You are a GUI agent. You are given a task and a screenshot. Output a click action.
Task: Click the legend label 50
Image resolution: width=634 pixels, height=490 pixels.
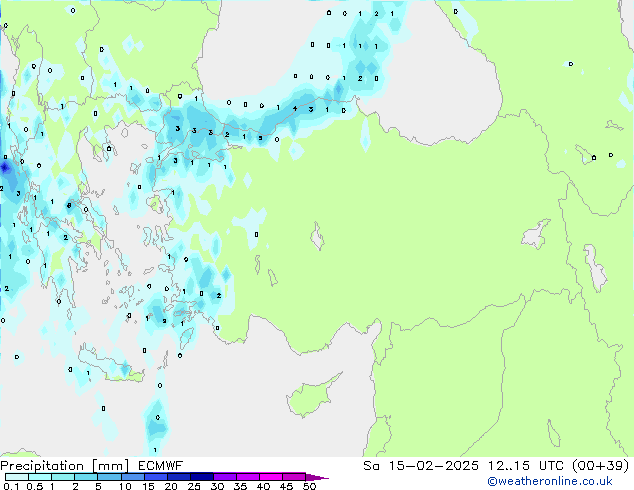point(309,486)
